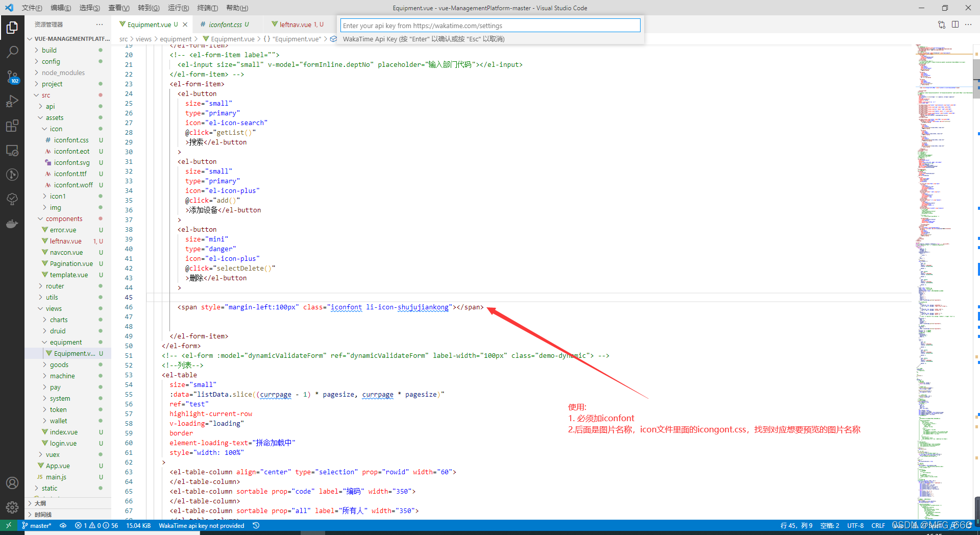This screenshot has height=535, width=980.
Task: Open the 帮助(H) menu
Action: (237, 8)
